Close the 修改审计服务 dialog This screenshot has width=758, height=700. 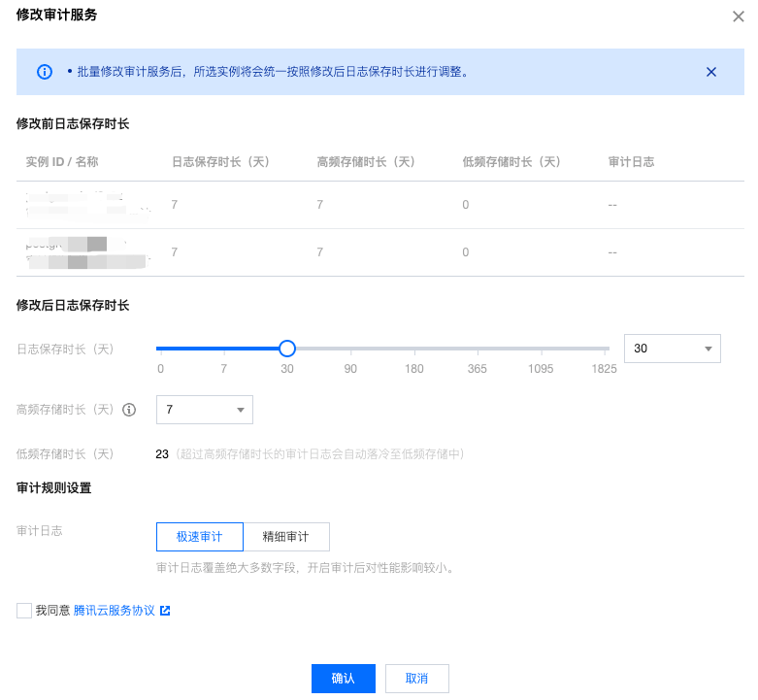click(x=739, y=16)
